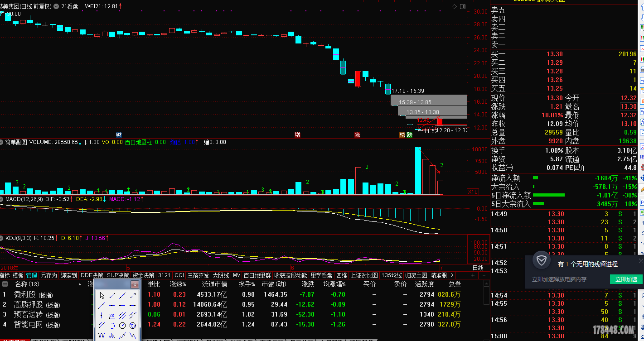The width and height of the screenshot is (644, 341).
Task: Select the CCI indicator tab
Action: pyautogui.click(x=179, y=275)
